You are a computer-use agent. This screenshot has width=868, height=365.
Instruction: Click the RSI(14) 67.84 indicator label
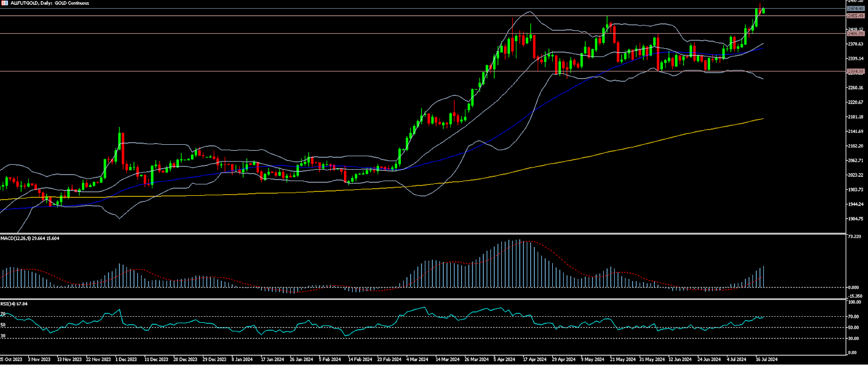pyautogui.click(x=14, y=304)
